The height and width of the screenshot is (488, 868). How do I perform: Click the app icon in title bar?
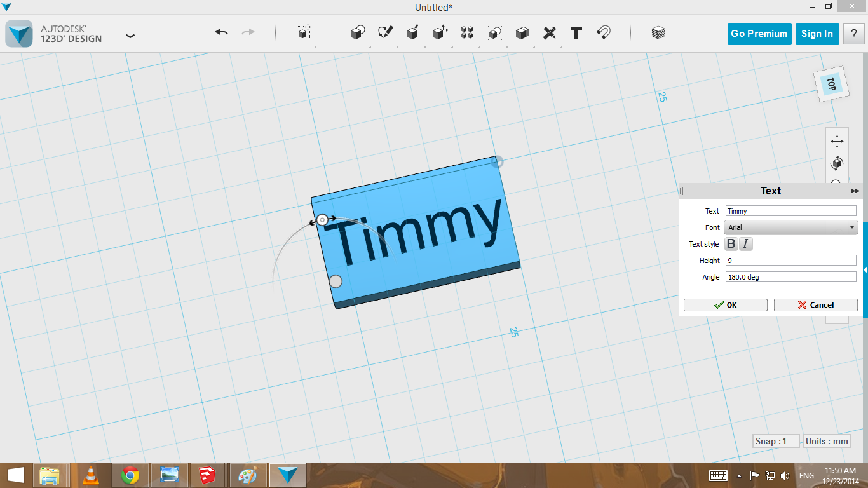[7, 7]
